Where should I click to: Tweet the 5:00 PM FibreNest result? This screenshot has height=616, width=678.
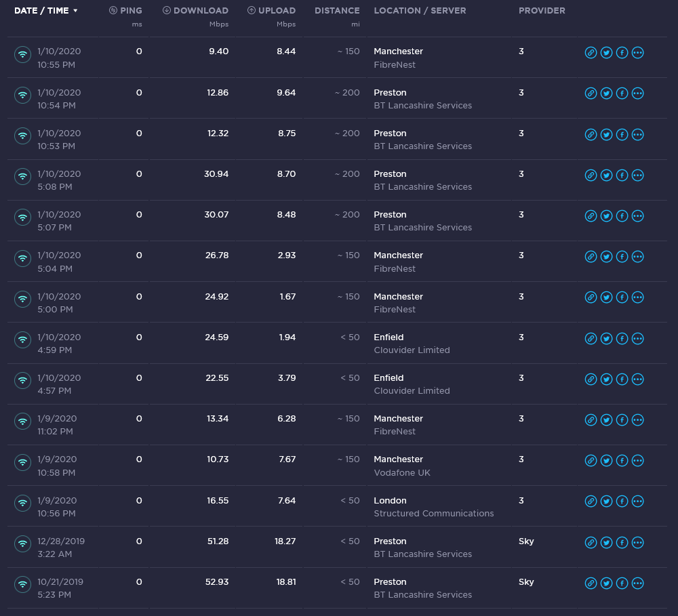click(607, 297)
